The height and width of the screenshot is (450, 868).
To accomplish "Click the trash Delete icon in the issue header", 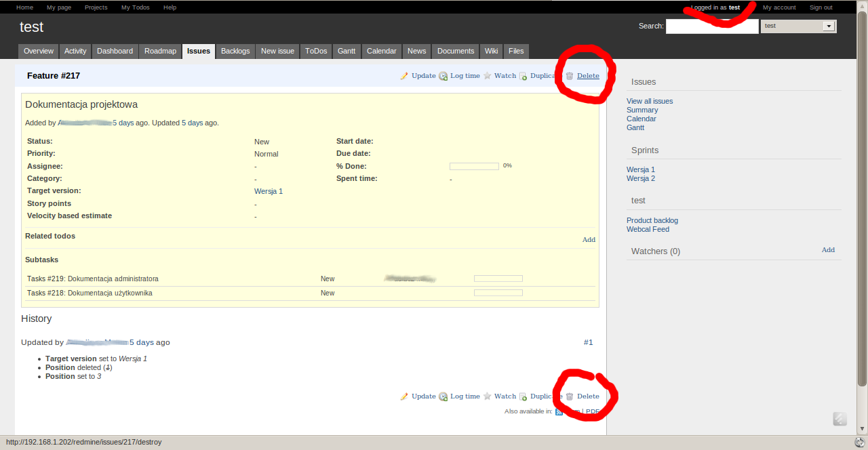I will click(x=570, y=76).
